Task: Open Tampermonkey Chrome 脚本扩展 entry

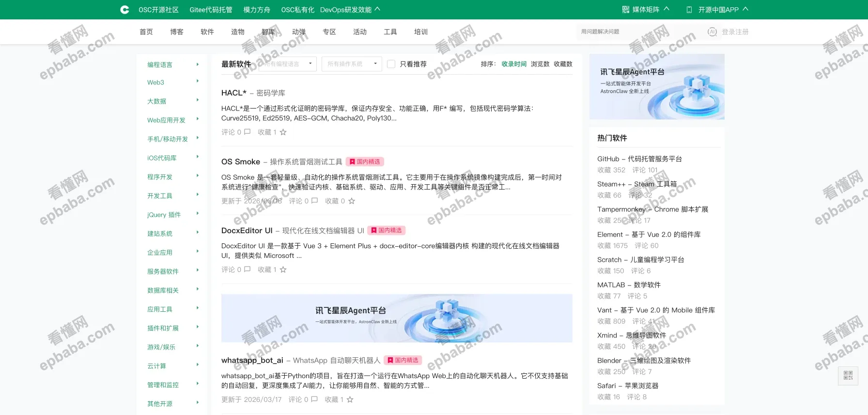Action: coord(652,209)
